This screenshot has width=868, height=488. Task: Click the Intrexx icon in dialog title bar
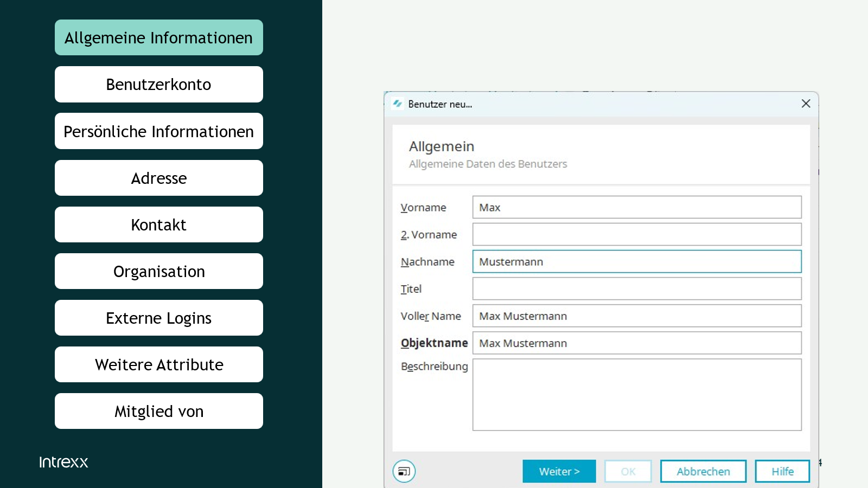point(398,104)
